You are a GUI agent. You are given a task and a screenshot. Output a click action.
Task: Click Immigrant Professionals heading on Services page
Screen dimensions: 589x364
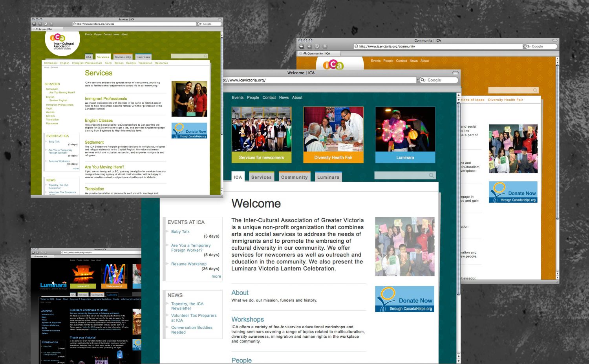point(106,99)
